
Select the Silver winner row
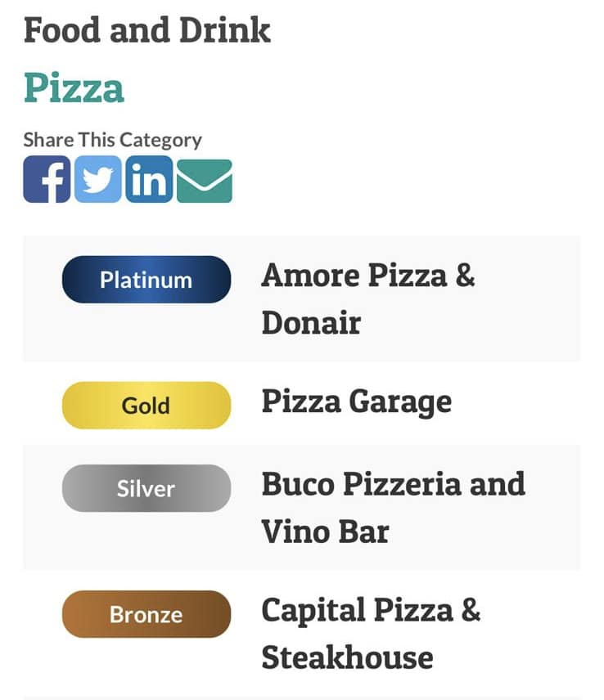click(302, 507)
